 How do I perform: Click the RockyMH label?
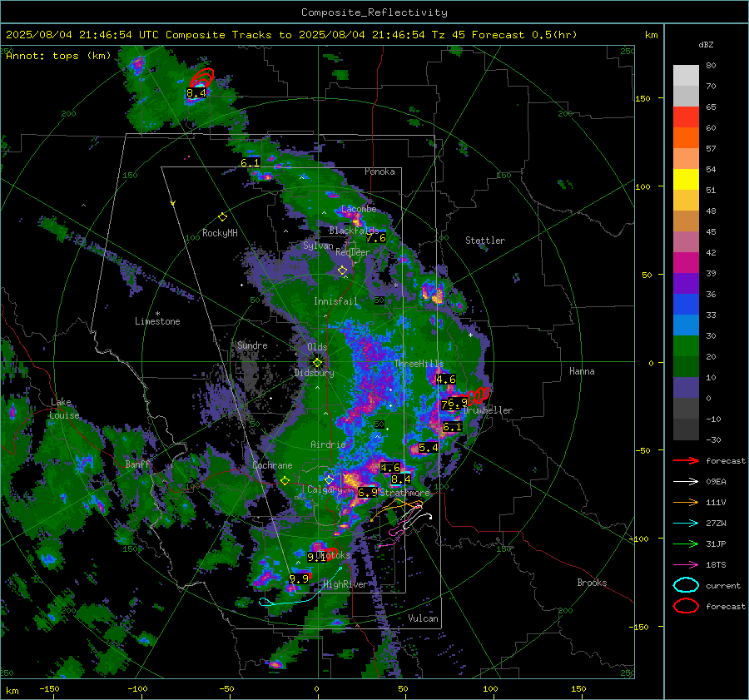coord(220,233)
